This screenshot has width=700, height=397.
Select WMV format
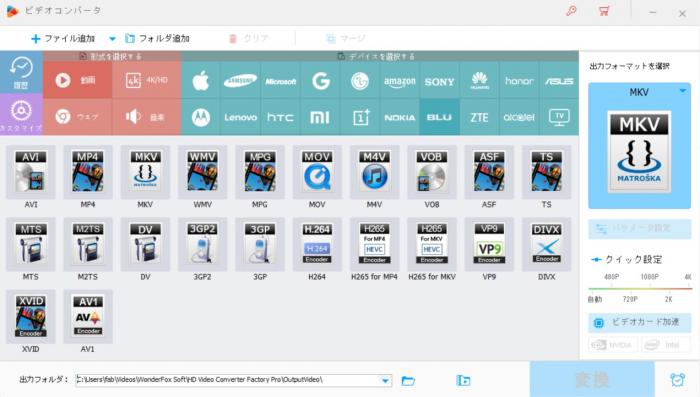tap(202, 172)
